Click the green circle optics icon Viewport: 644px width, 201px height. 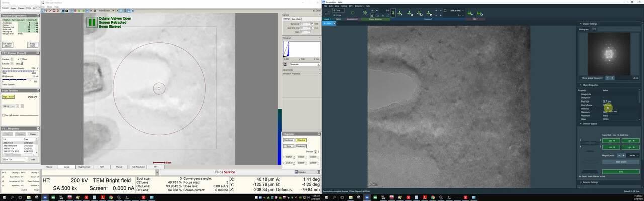[352, 12]
